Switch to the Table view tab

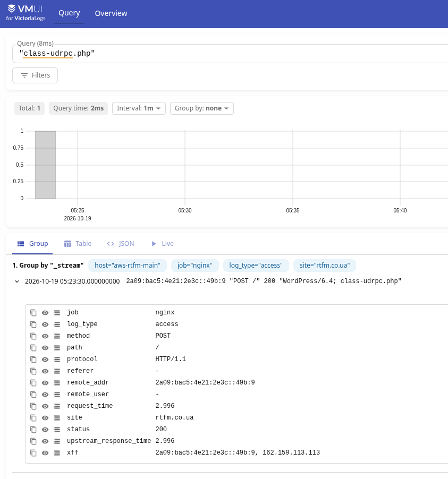click(x=78, y=244)
